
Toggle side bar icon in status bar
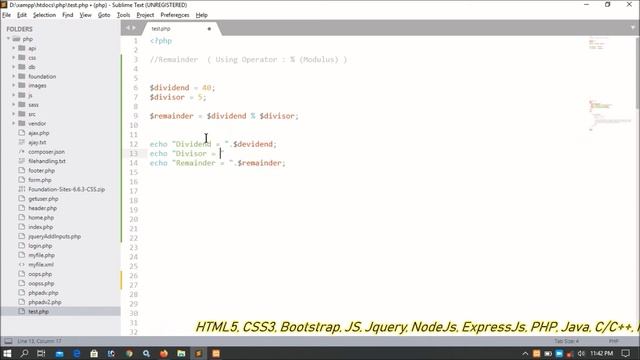point(8,341)
